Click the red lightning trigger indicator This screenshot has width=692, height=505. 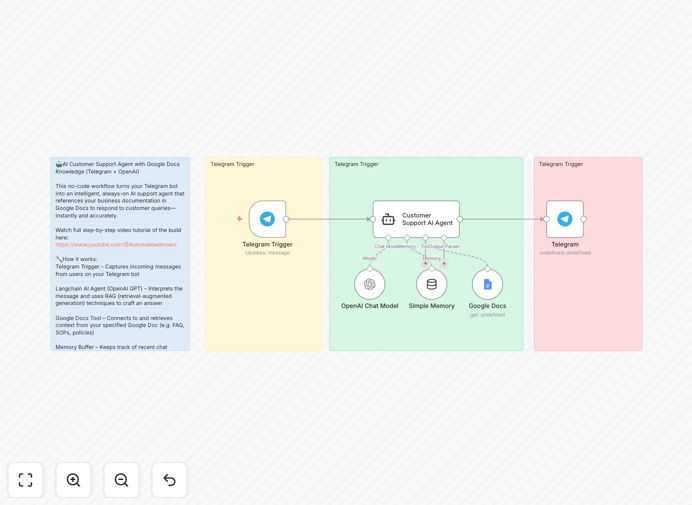click(x=240, y=219)
